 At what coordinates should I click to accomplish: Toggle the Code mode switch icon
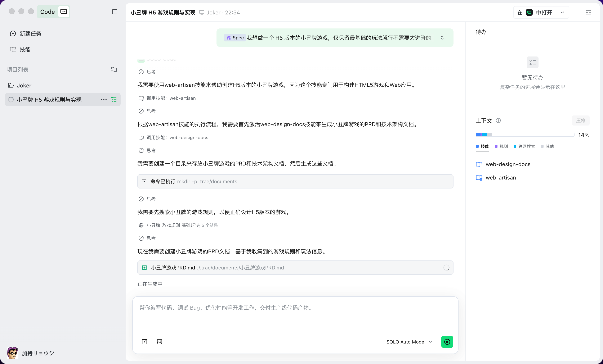[x=64, y=12]
